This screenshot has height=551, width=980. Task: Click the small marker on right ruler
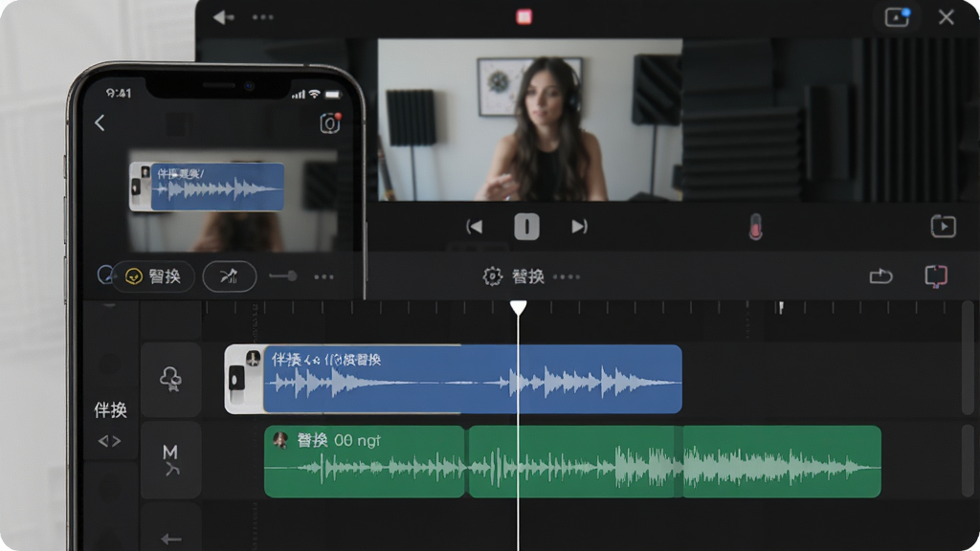coord(780,307)
